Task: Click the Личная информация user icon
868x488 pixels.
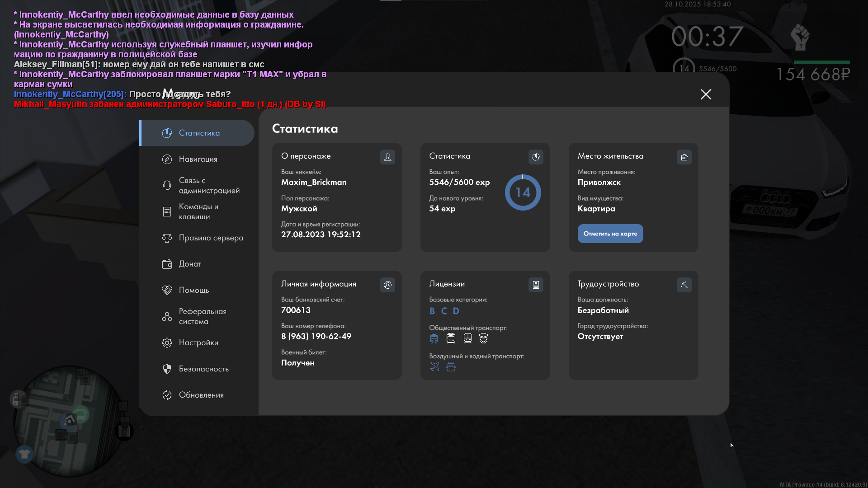Action: 387,285
